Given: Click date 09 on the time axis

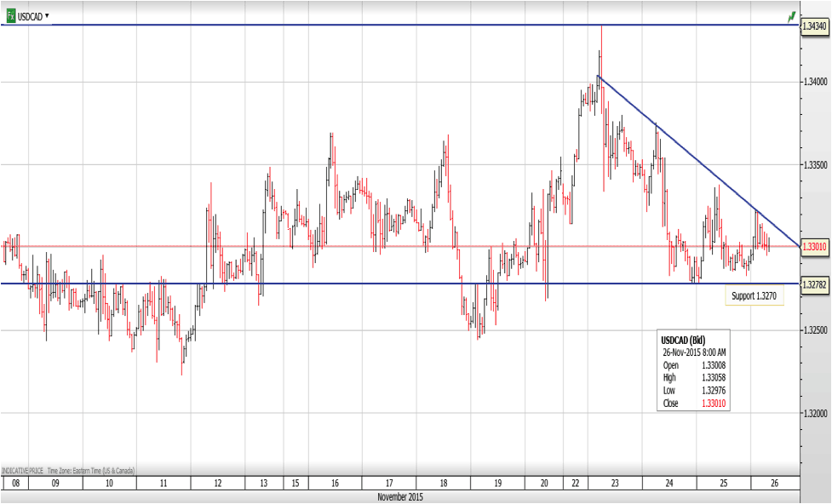Looking at the screenshot, I should (55, 483).
